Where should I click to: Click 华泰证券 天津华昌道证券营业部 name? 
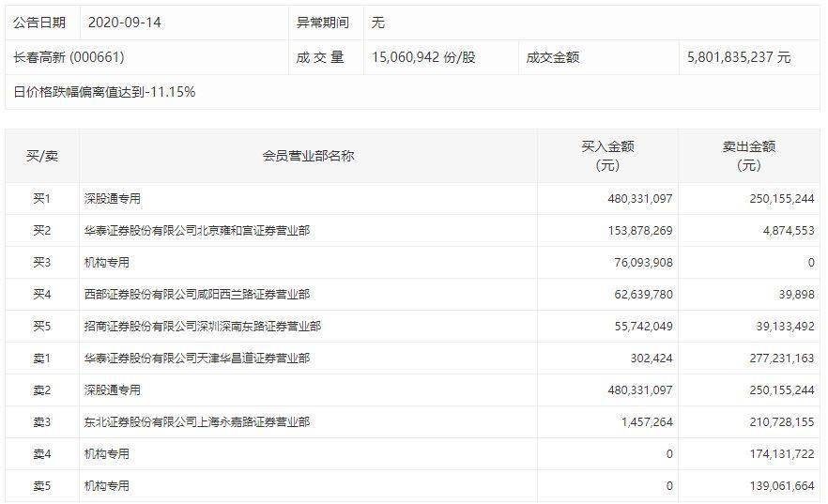tap(197, 359)
